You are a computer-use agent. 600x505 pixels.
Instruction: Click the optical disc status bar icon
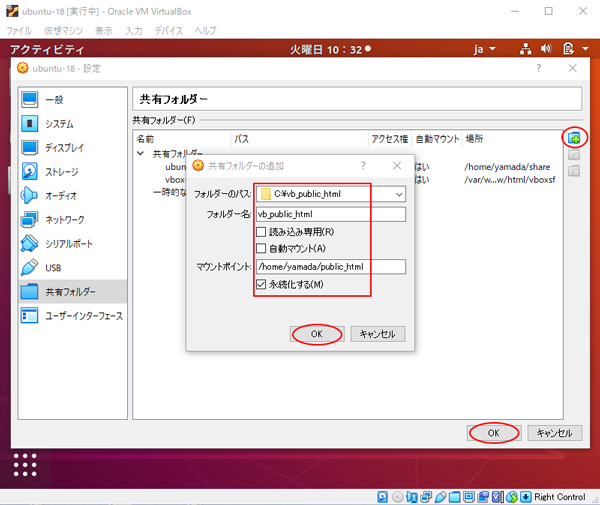coord(398,497)
